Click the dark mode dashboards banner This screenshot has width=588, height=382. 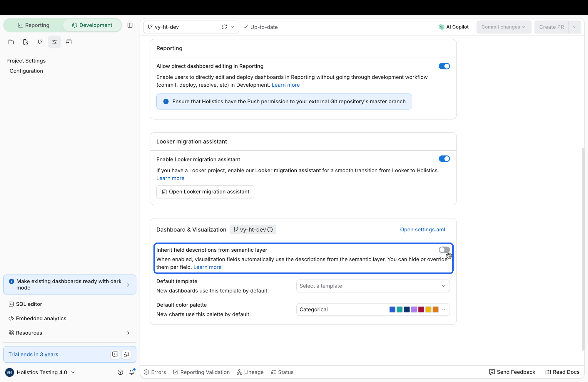(x=70, y=285)
